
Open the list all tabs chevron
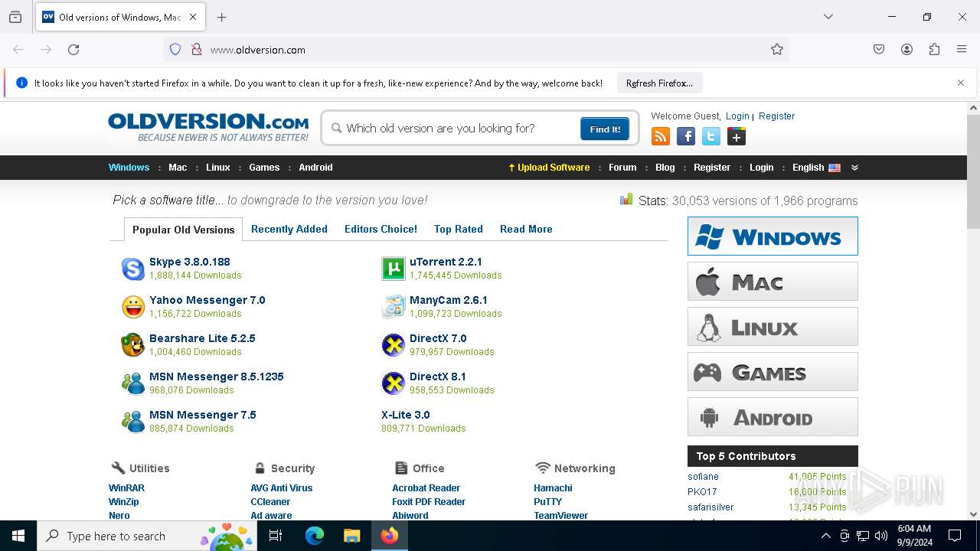(828, 17)
